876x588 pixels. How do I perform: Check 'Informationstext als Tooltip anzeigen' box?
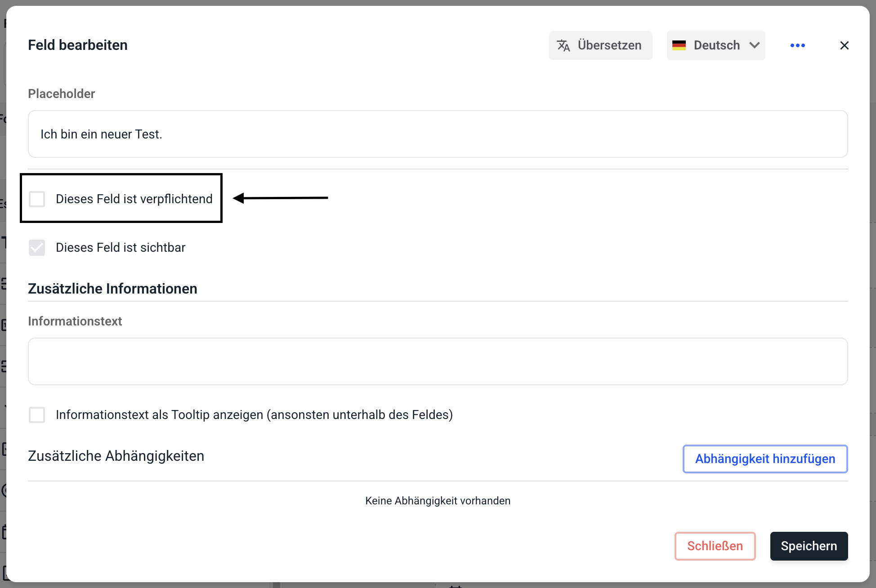[x=37, y=414]
